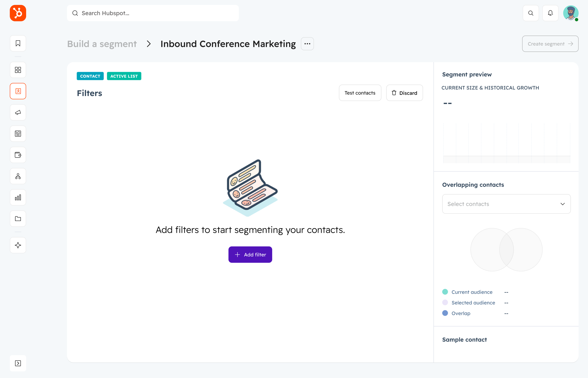
Task: Select the contacts icon in sidebar
Action: point(18,91)
